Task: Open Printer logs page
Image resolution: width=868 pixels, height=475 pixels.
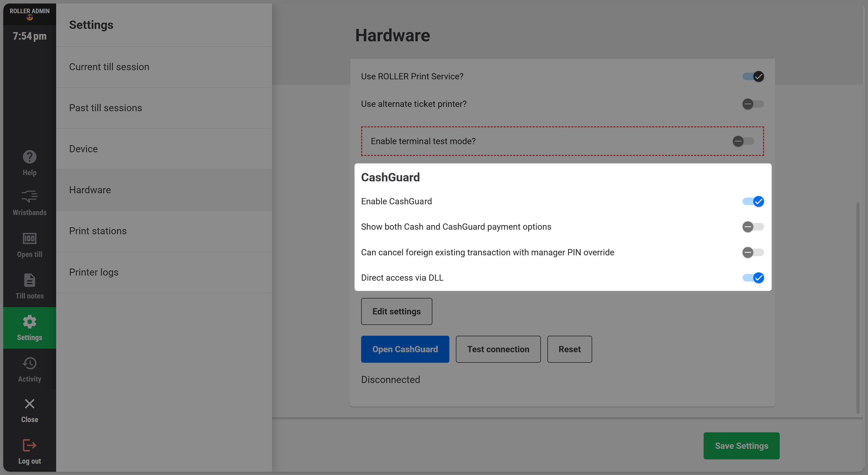Action: point(164,272)
